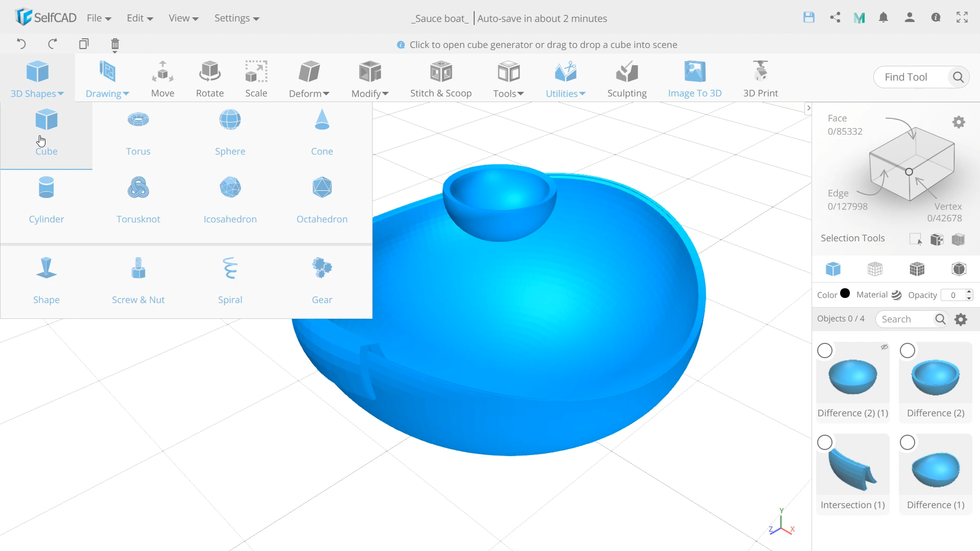Activate the Move tool
The width and height of the screenshot is (980, 551).
point(163,79)
